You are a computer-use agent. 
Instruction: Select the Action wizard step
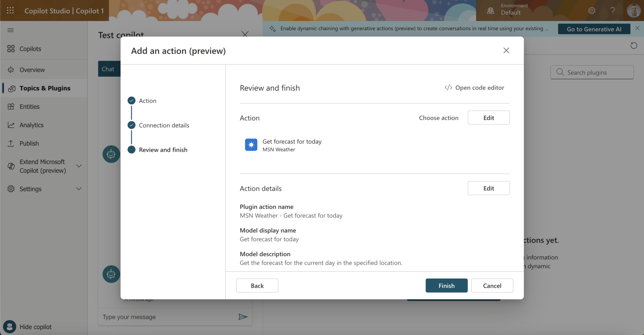click(x=147, y=101)
